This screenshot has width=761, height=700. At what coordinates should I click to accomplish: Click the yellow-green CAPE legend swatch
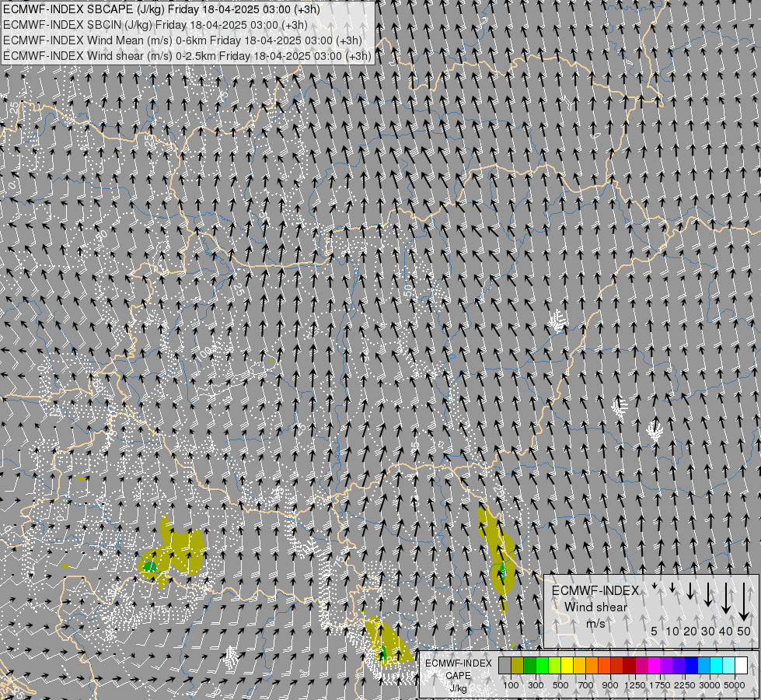click(555, 665)
